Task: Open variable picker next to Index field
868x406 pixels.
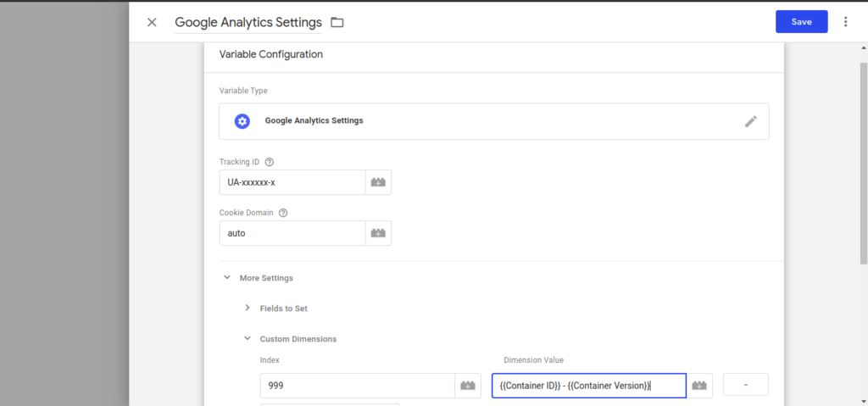Action: pos(468,386)
